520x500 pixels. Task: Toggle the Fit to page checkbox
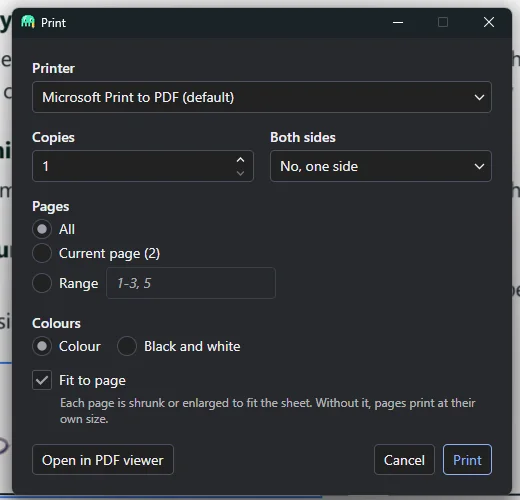click(42, 380)
